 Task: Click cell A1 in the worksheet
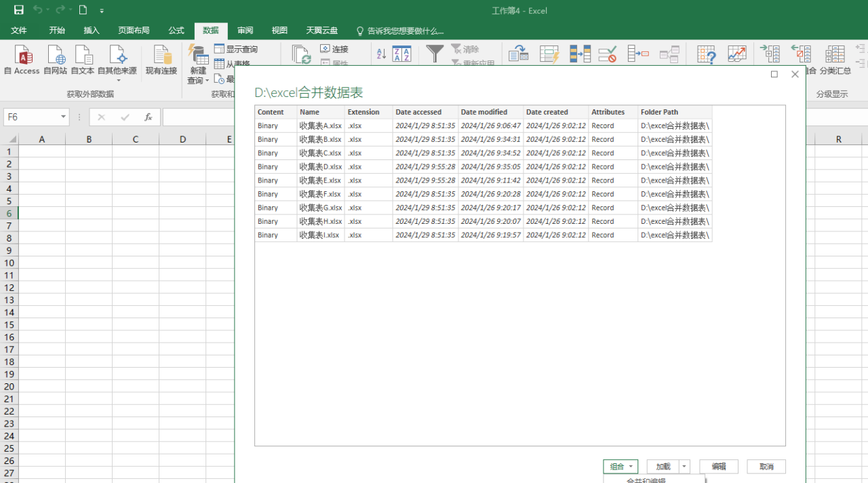(42, 152)
